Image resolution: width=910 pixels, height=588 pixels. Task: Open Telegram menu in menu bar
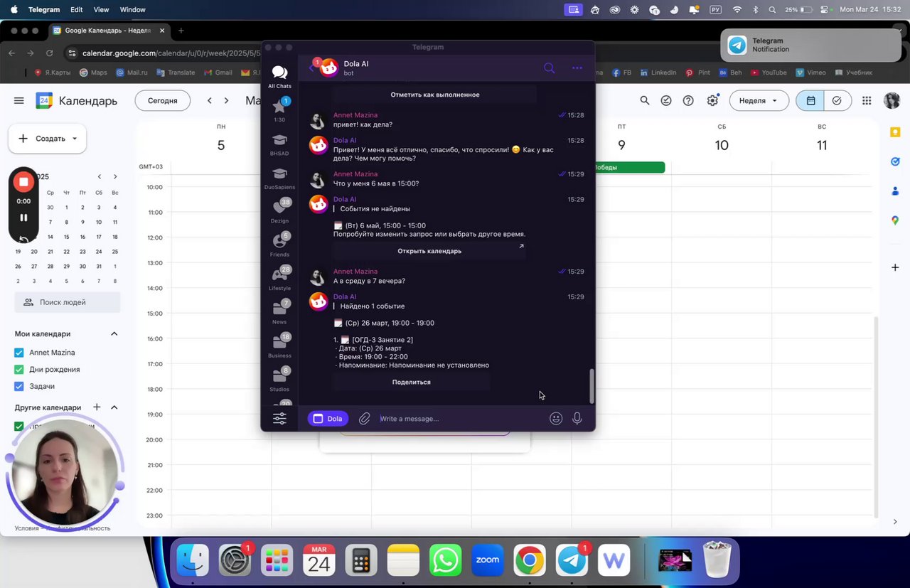point(44,10)
